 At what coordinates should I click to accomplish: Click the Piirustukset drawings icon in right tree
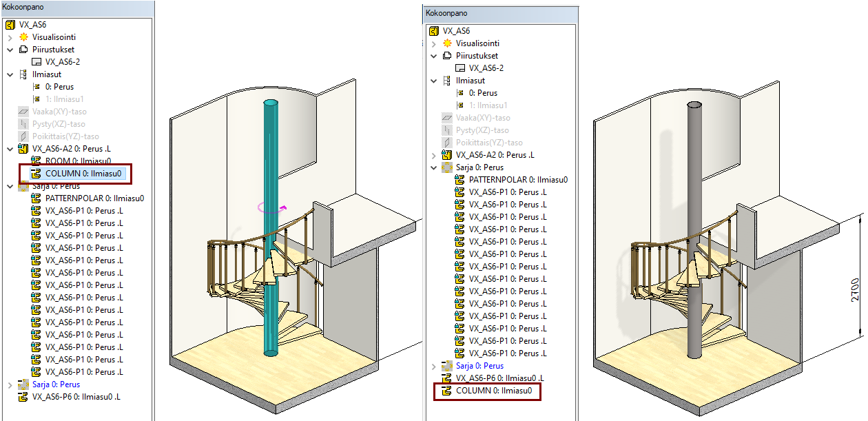(x=447, y=56)
